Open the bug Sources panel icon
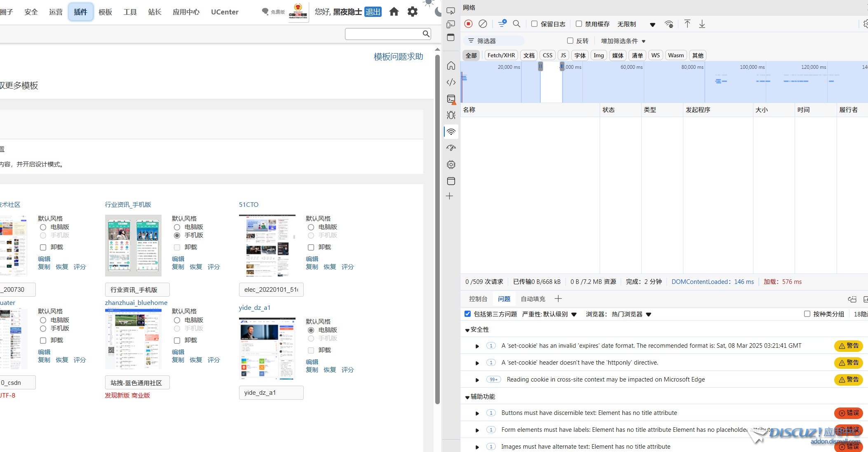This screenshot has width=868, height=452. click(x=451, y=115)
